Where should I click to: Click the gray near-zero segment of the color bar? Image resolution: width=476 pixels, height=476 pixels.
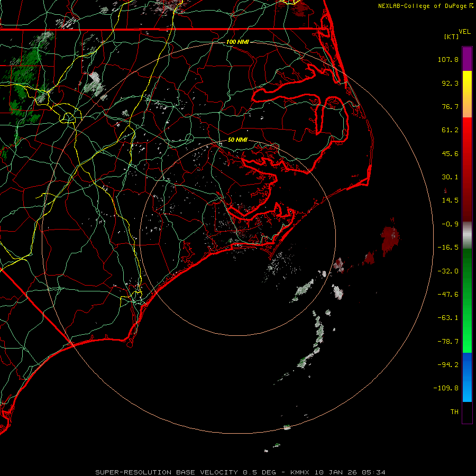[467, 235]
